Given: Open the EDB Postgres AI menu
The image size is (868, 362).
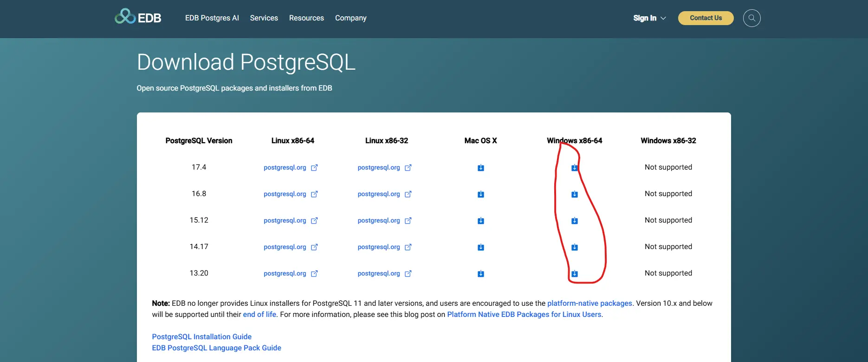Looking at the screenshot, I should tap(212, 18).
